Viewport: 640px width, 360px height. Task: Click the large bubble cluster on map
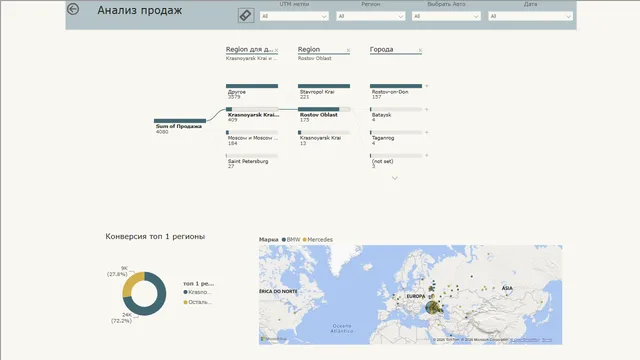coord(432,307)
